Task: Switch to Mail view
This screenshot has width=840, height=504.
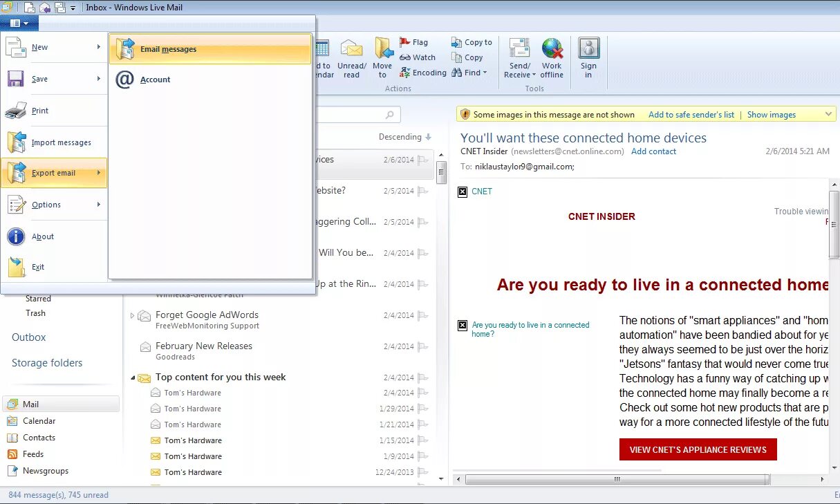Action: tap(61, 404)
